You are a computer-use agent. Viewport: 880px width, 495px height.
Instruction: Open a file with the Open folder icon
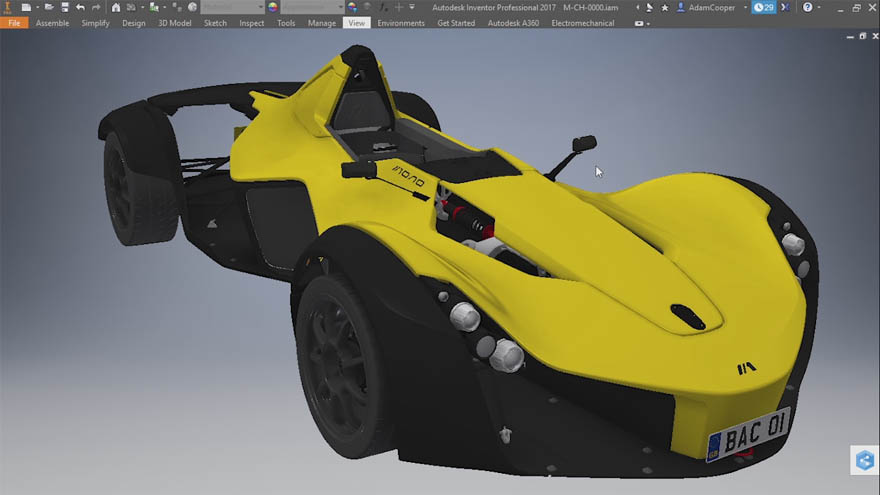(49, 7)
